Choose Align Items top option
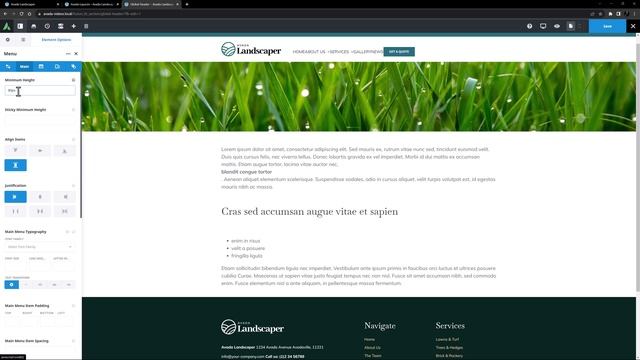The image size is (640, 360). pos(16,151)
